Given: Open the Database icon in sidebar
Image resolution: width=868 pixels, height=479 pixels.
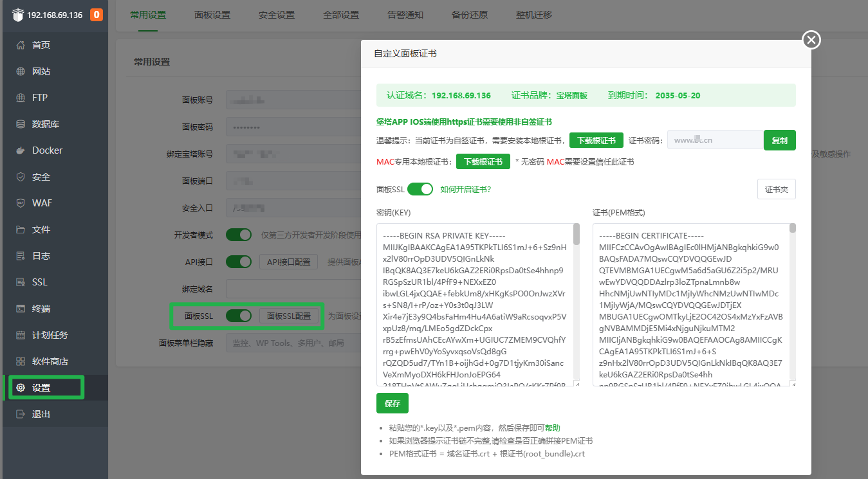Looking at the screenshot, I should [21, 124].
